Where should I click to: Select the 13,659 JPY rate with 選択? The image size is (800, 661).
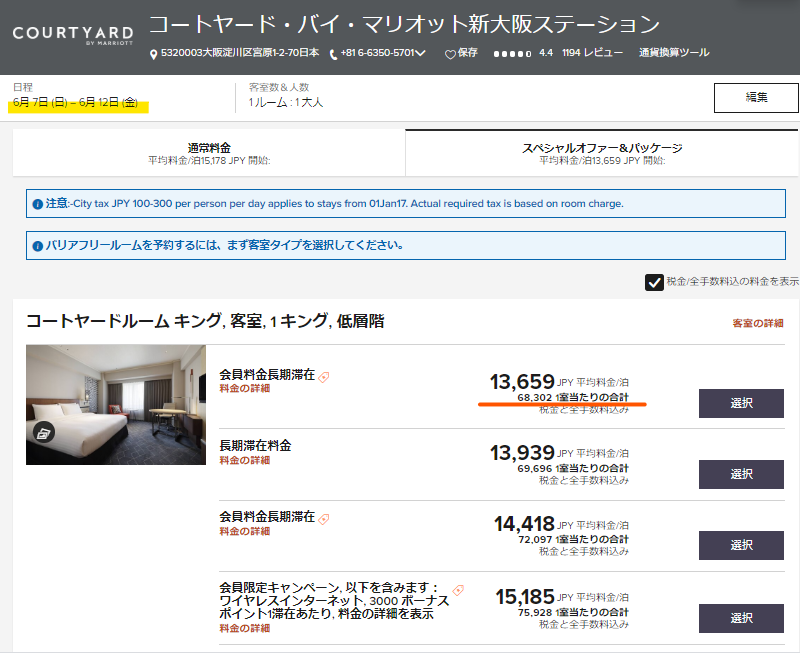coord(741,403)
